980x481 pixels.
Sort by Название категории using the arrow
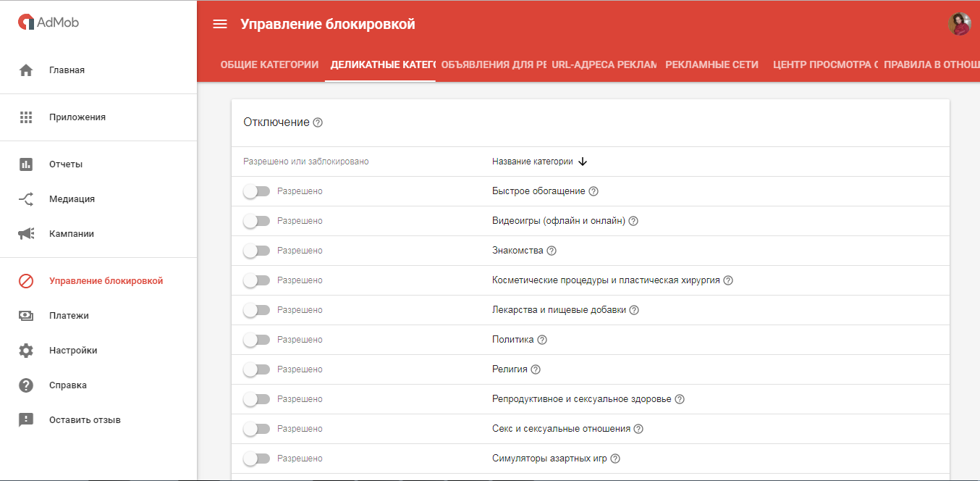tap(583, 162)
